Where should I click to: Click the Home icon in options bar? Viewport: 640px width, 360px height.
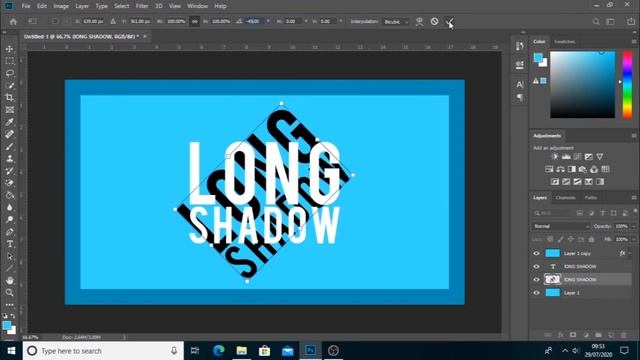pyautogui.click(x=13, y=21)
